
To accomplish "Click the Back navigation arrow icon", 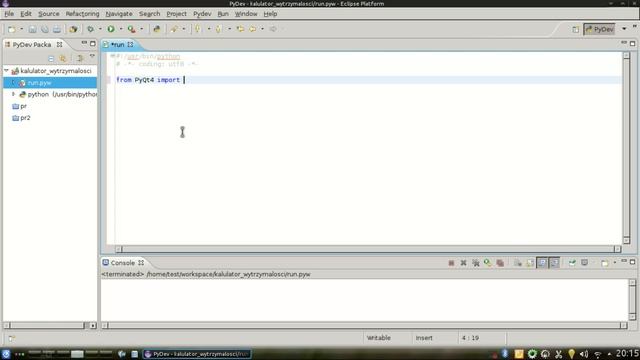I will point(253,29).
